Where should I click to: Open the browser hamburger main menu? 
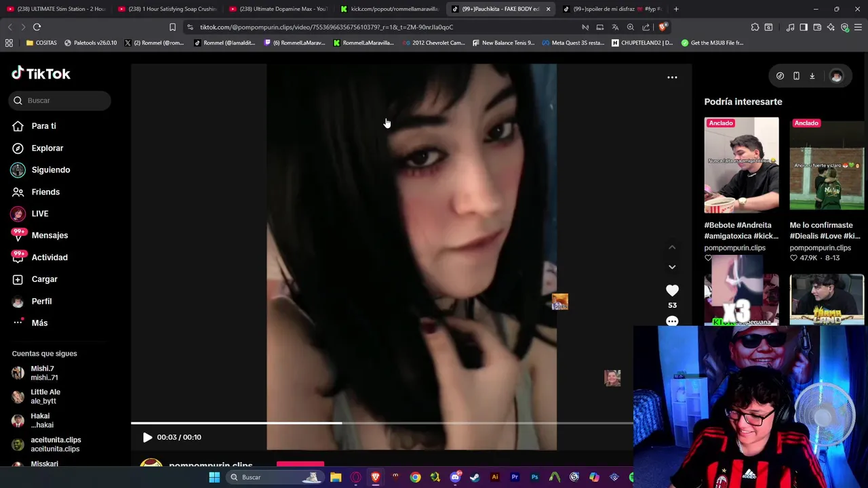(859, 27)
